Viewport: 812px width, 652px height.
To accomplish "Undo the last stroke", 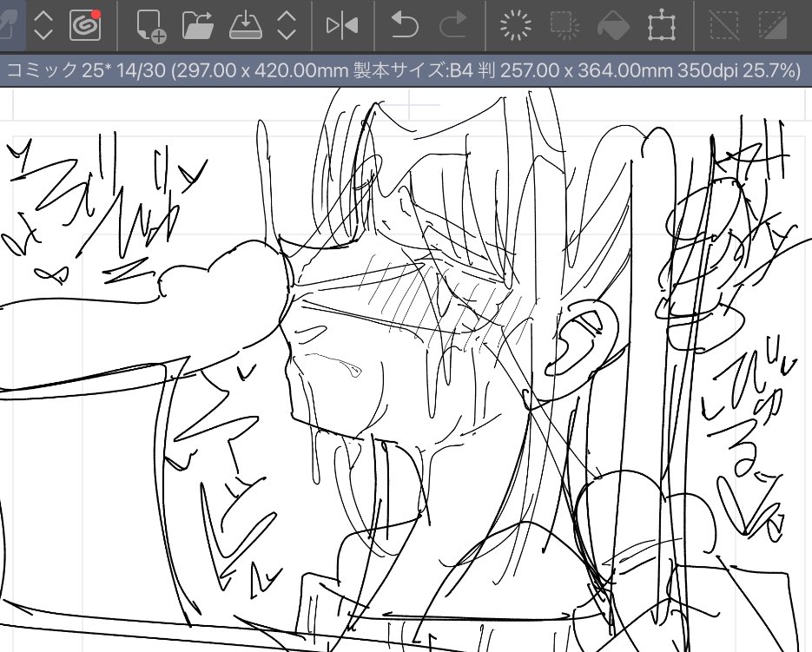I will point(405,25).
